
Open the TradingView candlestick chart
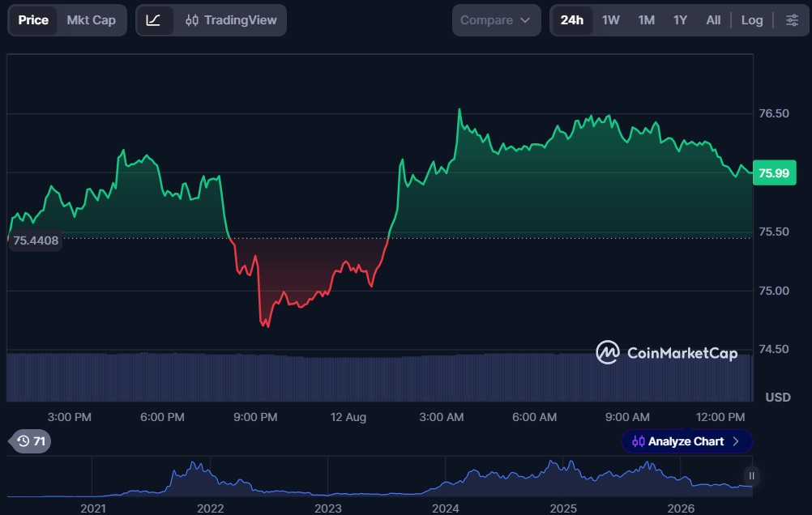tap(231, 20)
